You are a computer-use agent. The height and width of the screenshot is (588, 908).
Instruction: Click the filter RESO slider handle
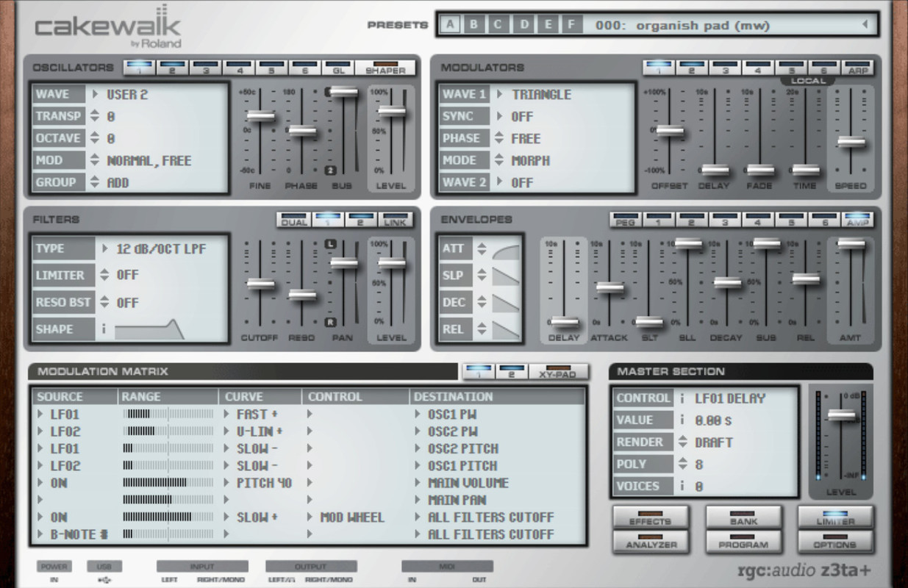tap(301, 295)
